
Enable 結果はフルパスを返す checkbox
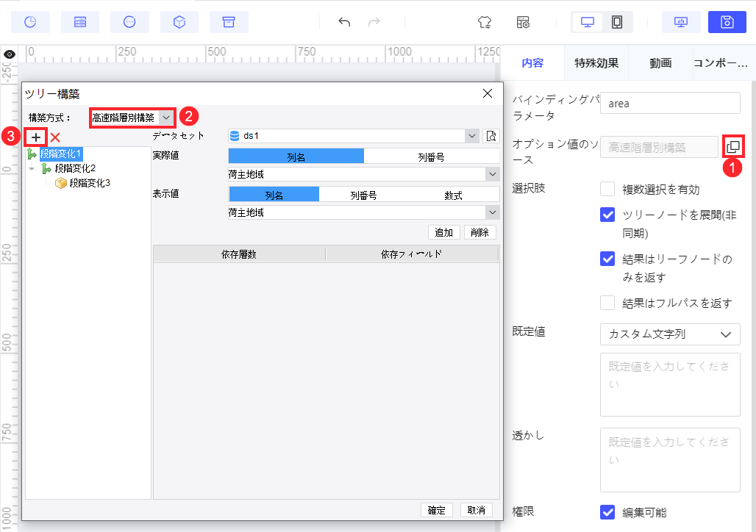coord(607,303)
